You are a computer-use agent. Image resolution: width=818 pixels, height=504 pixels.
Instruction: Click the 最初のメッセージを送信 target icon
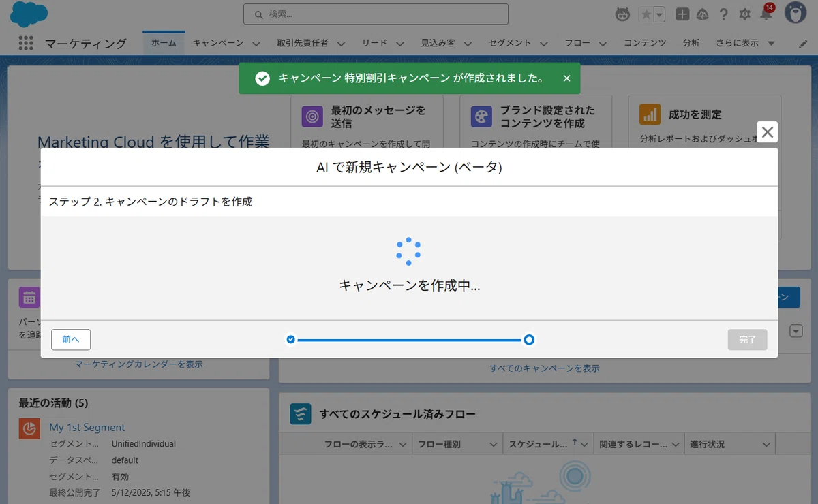click(x=312, y=116)
